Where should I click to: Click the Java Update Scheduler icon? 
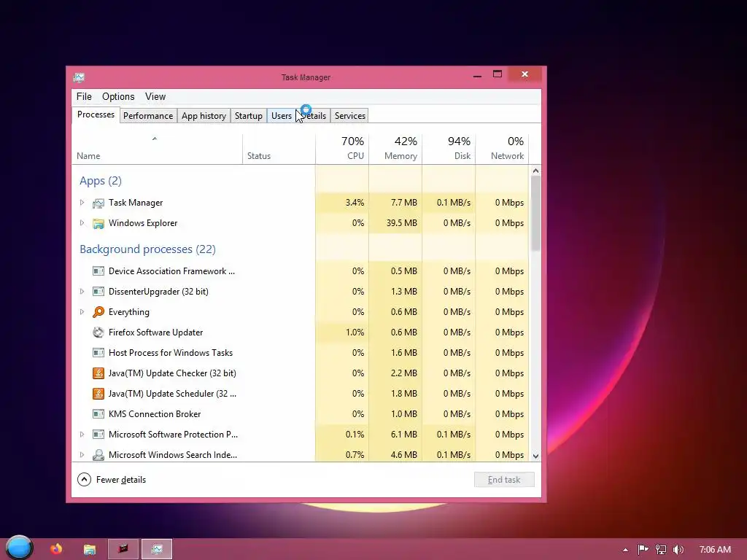click(98, 394)
